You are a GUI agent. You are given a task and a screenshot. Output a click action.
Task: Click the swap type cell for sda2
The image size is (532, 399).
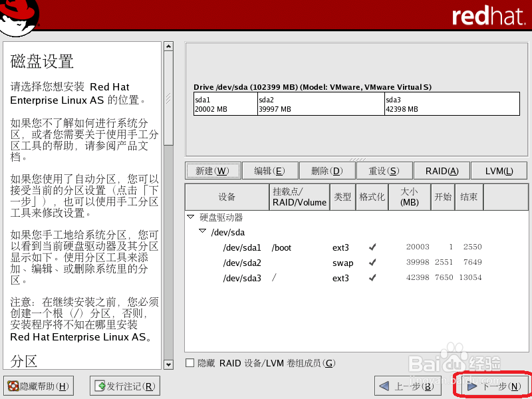[x=342, y=263]
